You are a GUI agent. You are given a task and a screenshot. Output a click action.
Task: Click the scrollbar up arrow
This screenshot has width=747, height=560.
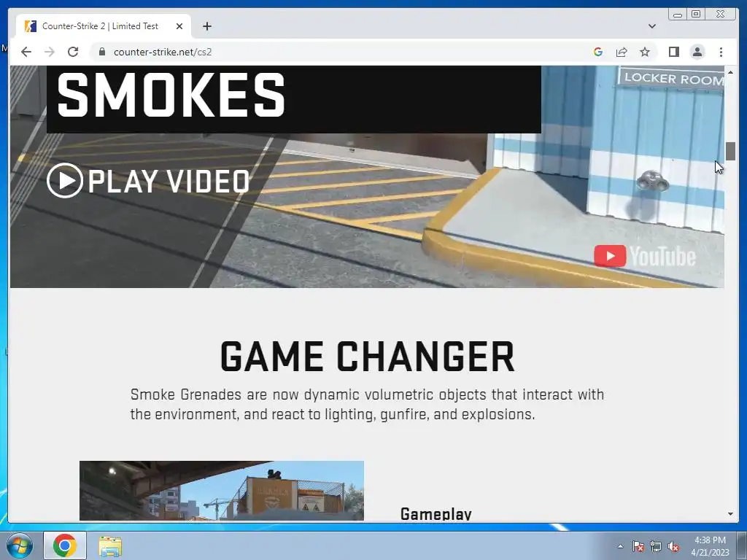tap(730, 72)
